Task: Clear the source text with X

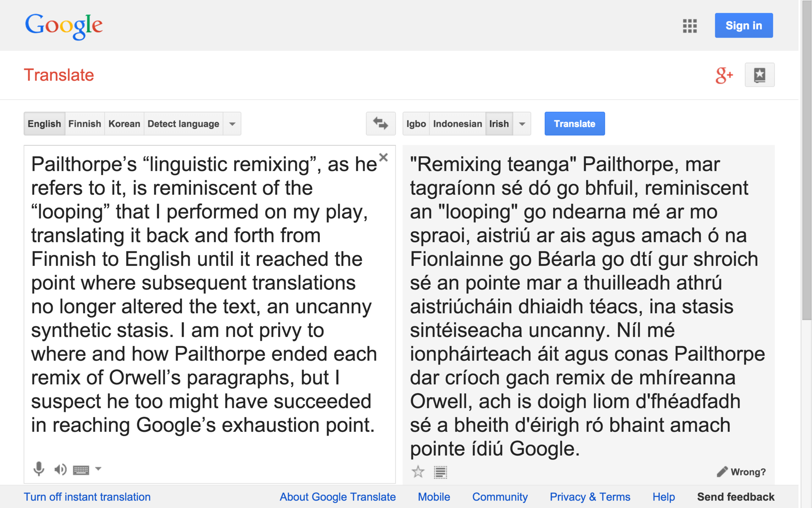Action: coord(383,157)
